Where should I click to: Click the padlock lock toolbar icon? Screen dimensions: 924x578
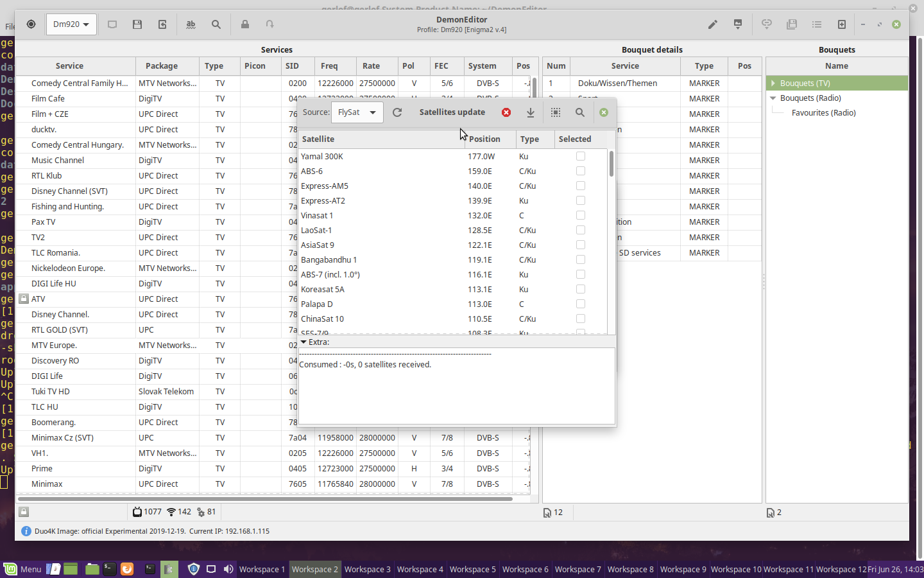point(244,24)
